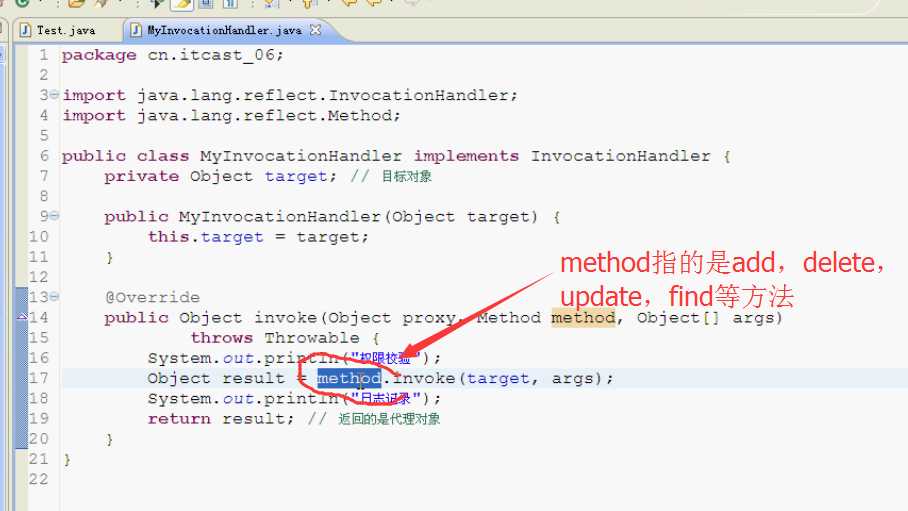This screenshot has height=511, width=908.
Task: Click 'Throwable' on line 15
Action: (x=312, y=338)
